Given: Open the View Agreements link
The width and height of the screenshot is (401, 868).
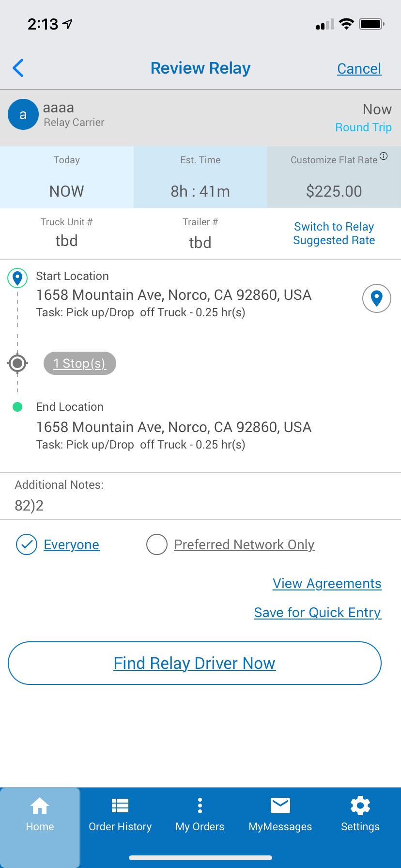Looking at the screenshot, I should (327, 584).
